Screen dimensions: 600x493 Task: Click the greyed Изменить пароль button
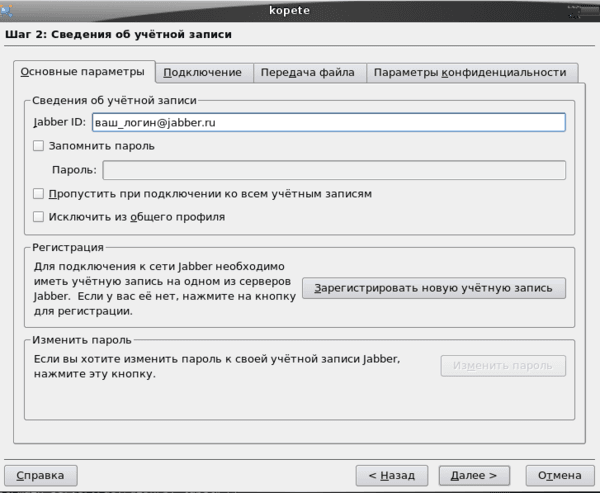click(x=503, y=366)
